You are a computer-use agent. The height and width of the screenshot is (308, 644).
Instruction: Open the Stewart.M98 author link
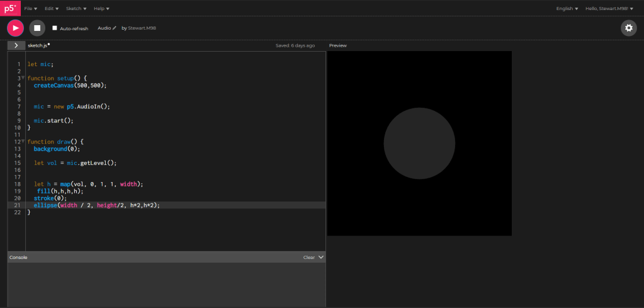141,28
